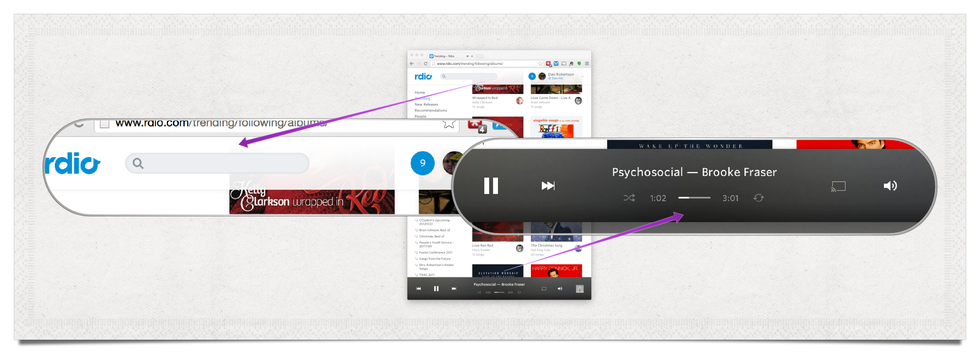Open the TRAC 2011 playlist
Image resolution: width=980 pixels, height=354 pixels.
point(427,275)
